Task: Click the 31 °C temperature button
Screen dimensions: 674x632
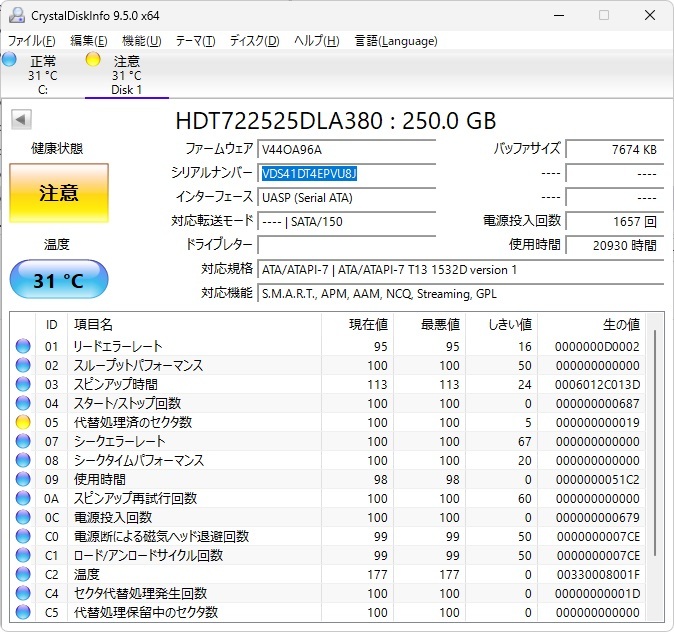Action: coord(59,280)
